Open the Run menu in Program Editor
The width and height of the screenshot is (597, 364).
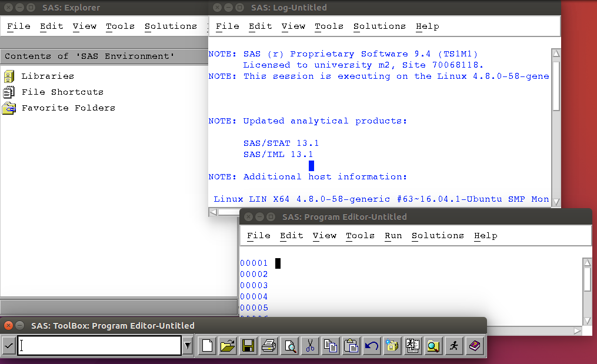click(393, 236)
